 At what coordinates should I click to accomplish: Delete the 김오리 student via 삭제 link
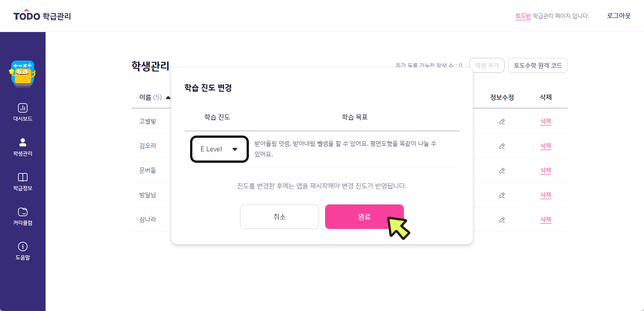[x=545, y=146]
